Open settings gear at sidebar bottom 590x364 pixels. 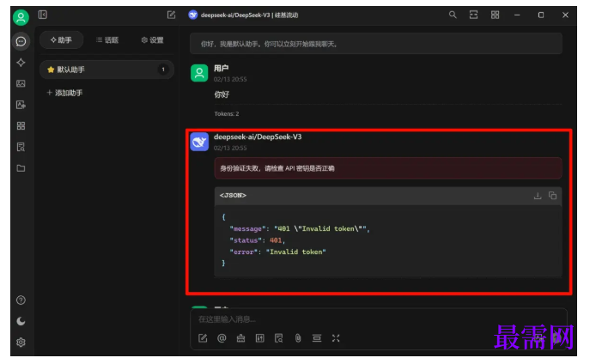tap(21, 343)
